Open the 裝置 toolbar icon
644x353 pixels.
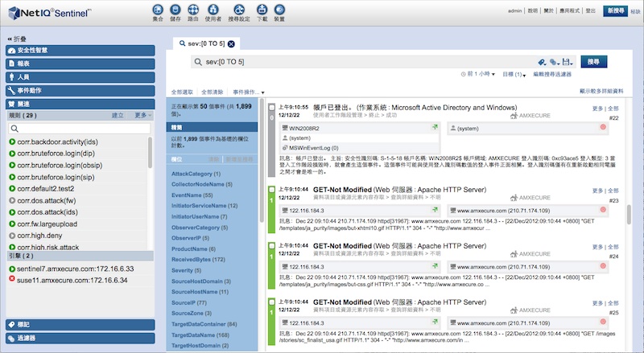pos(279,10)
